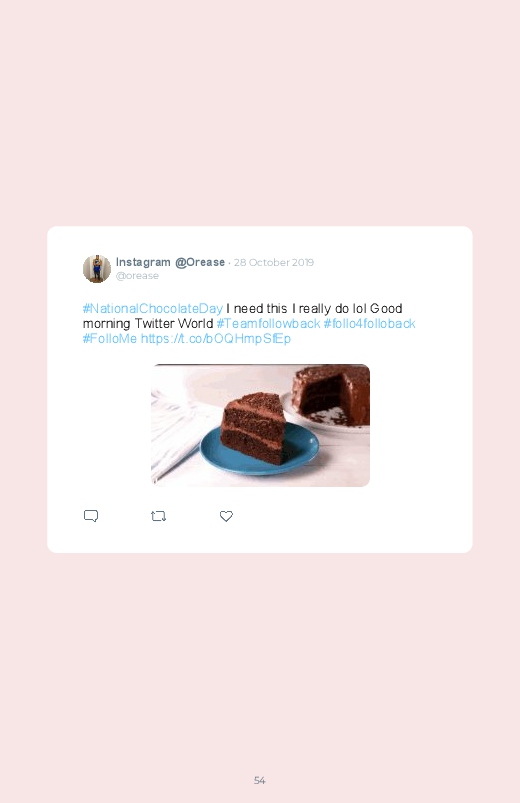This screenshot has width=520, height=803.
Task: Click the reply speech bubble icon
Action: click(91, 516)
